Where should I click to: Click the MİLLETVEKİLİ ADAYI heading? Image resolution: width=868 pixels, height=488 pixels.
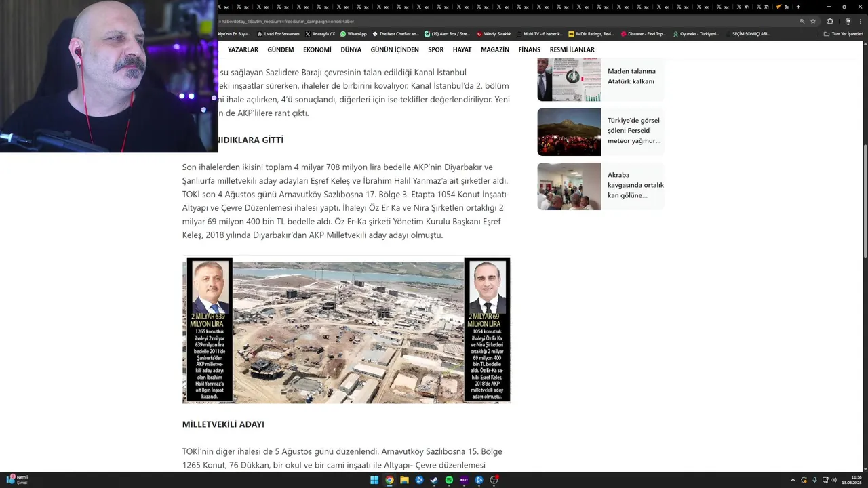point(223,424)
